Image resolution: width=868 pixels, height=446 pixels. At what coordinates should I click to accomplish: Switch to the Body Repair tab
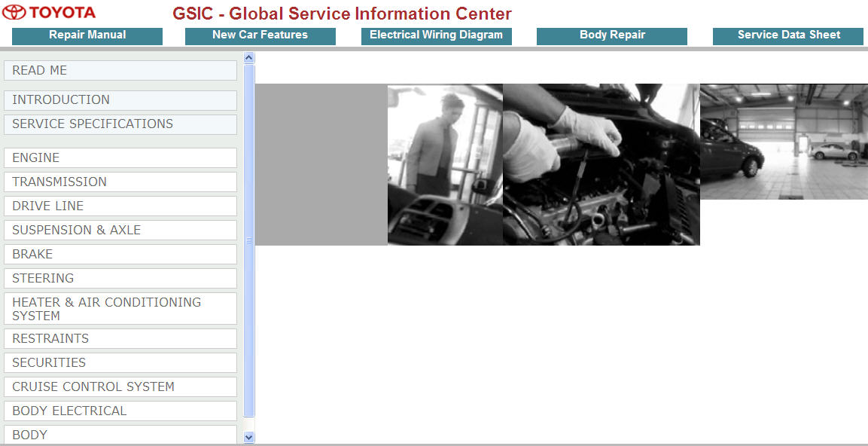click(612, 36)
